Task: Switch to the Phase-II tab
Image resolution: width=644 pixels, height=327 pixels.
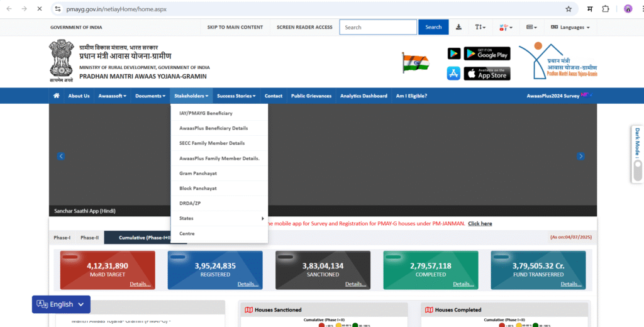Action: tap(89, 238)
